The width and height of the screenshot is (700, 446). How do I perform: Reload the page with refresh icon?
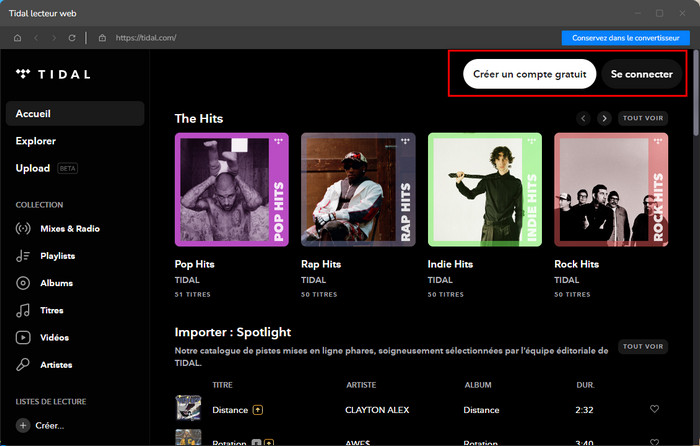pos(72,38)
